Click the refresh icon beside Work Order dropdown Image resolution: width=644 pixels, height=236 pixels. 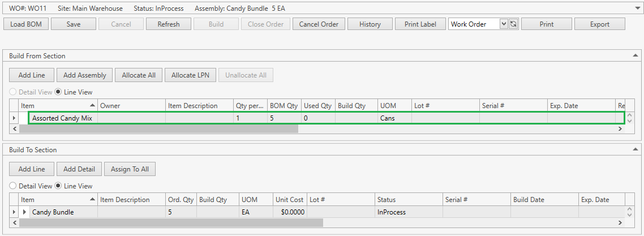[x=513, y=24]
